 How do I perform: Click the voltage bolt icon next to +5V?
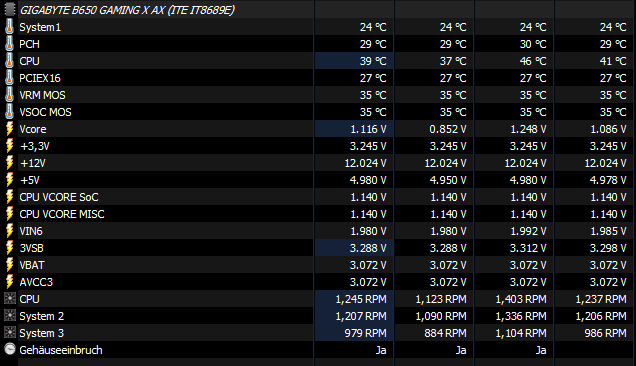(x=9, y=180)
